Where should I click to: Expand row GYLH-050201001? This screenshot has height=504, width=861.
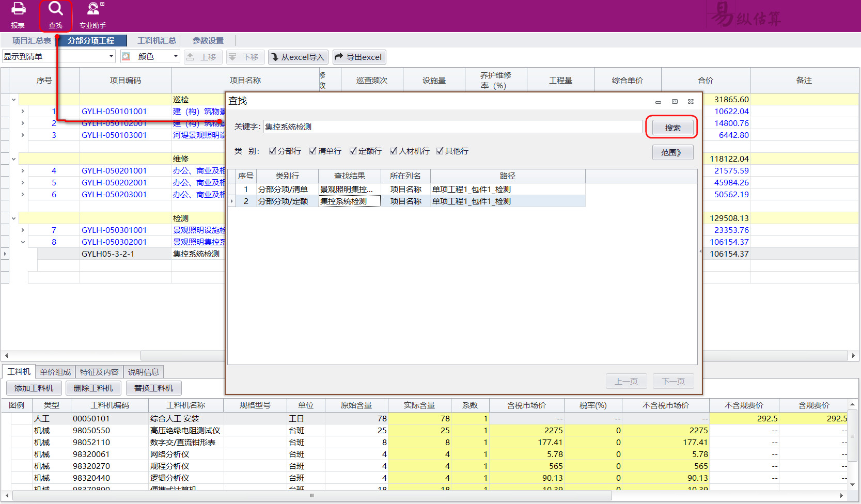[23, 171]
